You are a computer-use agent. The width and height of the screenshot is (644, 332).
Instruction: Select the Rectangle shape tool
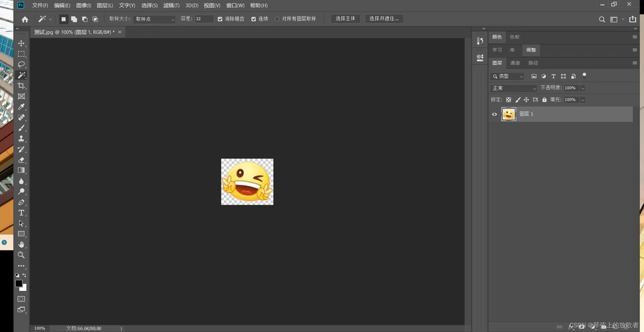(21, 234)
